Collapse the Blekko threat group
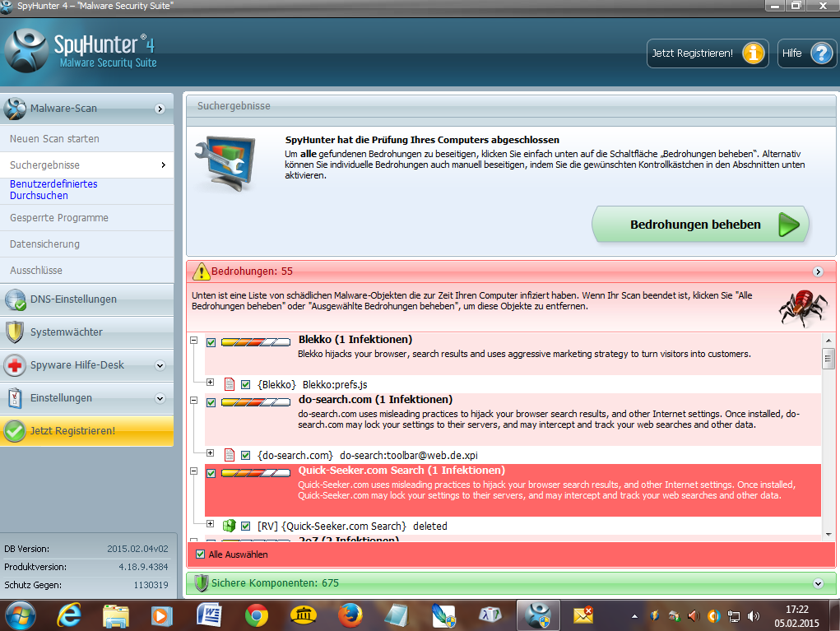 pyautogui.click(x=194, y=340)
